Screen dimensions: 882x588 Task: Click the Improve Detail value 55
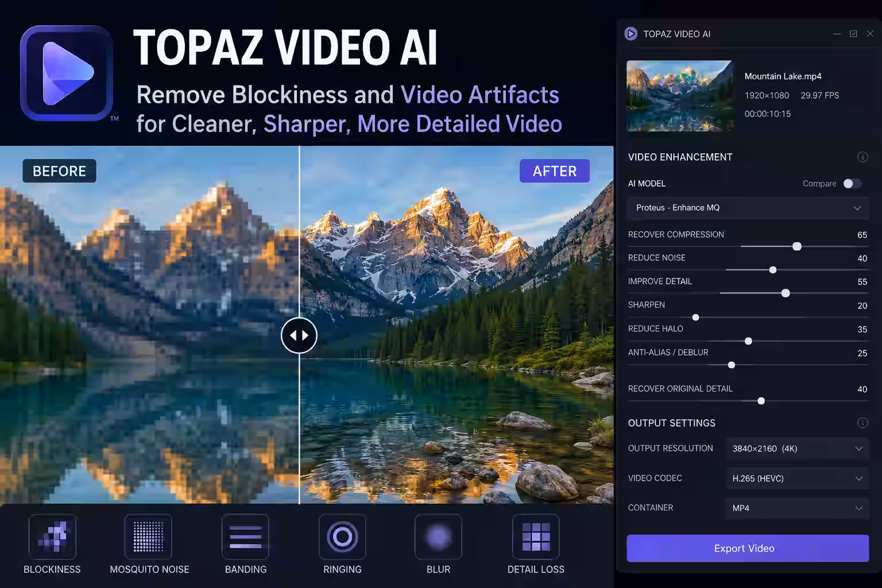[x=862, y=282]
